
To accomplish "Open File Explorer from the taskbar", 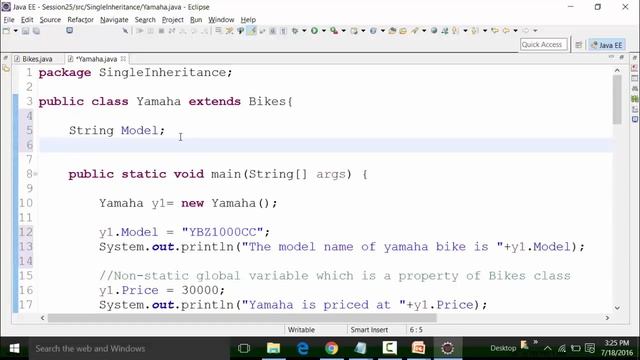I will (x=273, y=349).
